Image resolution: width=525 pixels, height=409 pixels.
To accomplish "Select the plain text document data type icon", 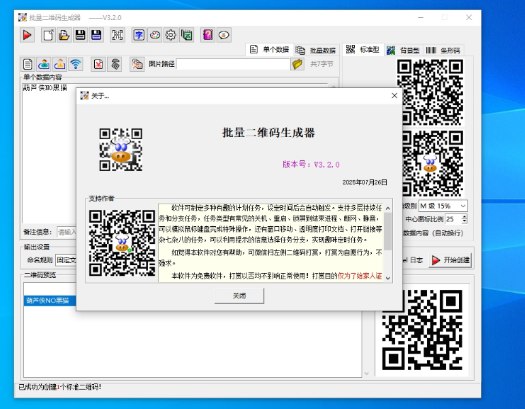I will tap(28, 64).
